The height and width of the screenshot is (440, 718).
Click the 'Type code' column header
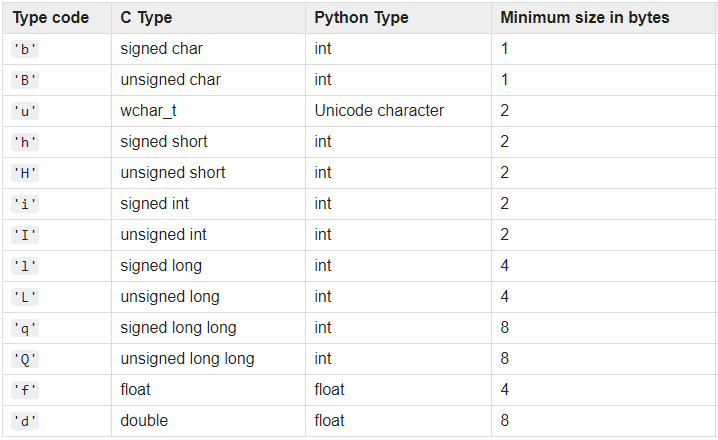[x=50, y=18]
